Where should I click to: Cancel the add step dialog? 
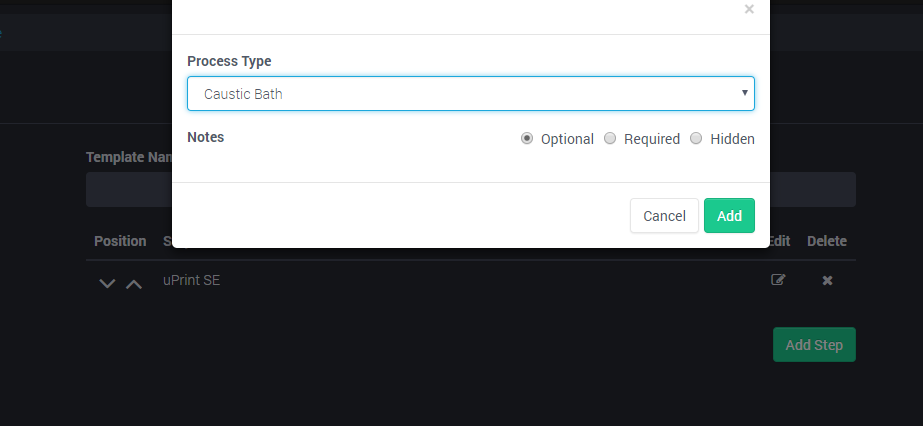(664, 216)
